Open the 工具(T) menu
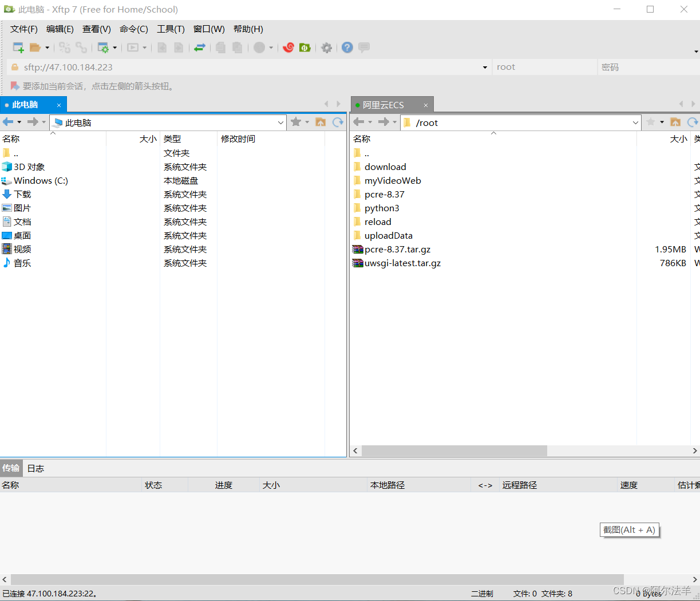700x601 pixels. coord(171,29)
